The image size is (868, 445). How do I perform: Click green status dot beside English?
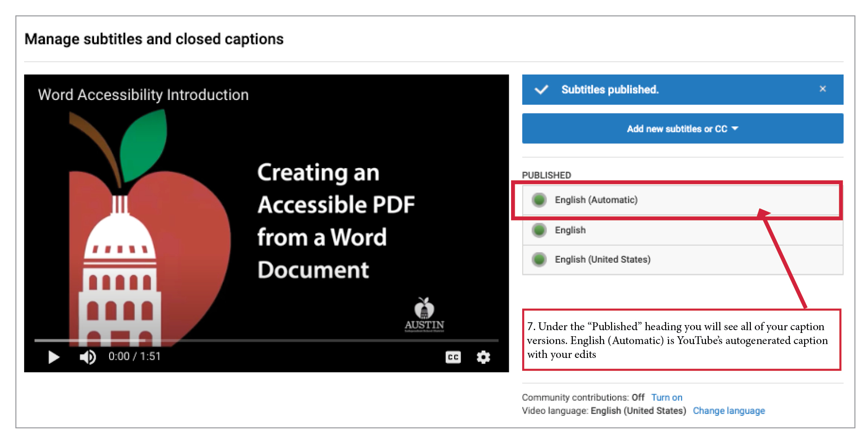tap(539, 230)
